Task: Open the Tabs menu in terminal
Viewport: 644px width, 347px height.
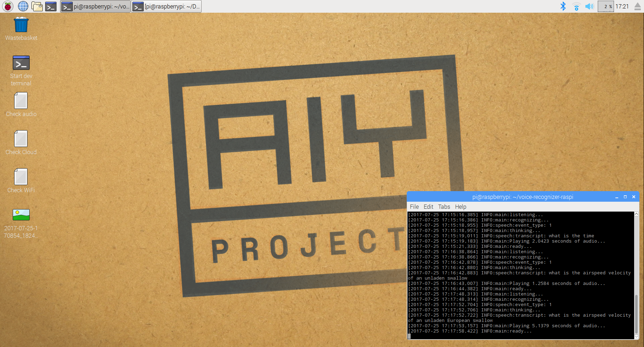Action: [444, 207]
